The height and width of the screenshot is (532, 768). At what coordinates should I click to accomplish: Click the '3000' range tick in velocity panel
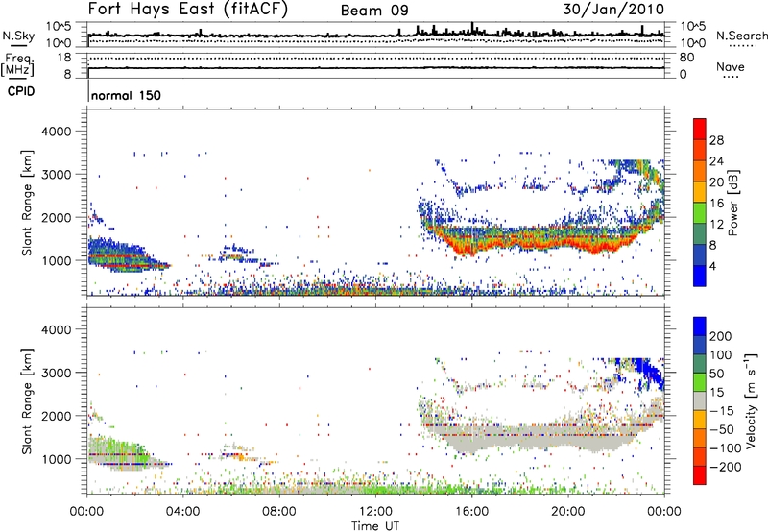click(56, 373)
